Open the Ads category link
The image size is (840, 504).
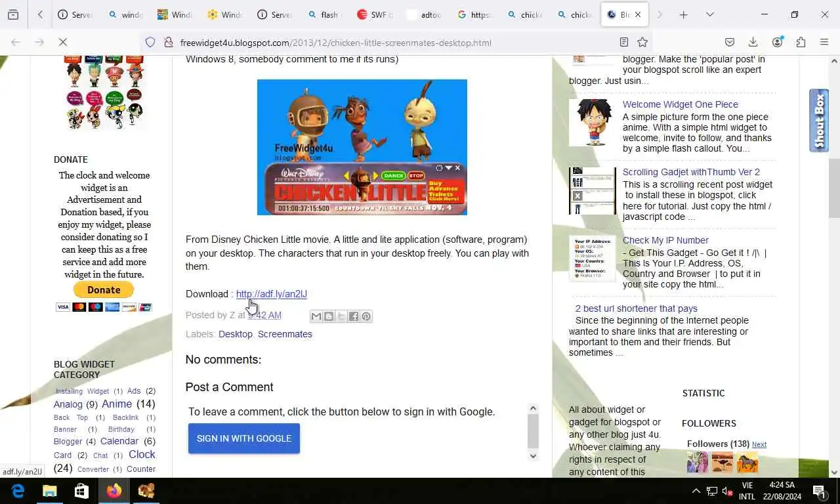click(x=134, y=391)
